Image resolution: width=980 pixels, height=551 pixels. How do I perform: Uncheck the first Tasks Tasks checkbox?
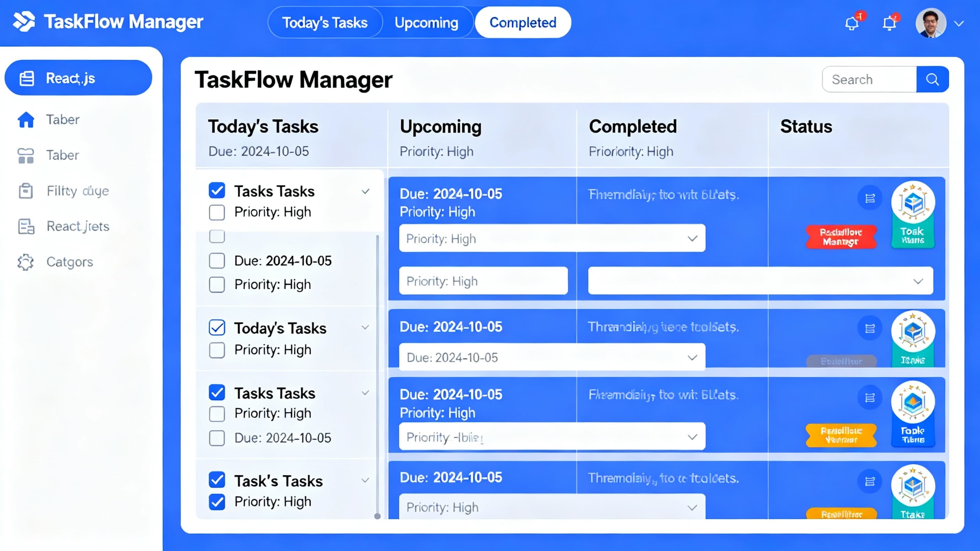(217, 191)
